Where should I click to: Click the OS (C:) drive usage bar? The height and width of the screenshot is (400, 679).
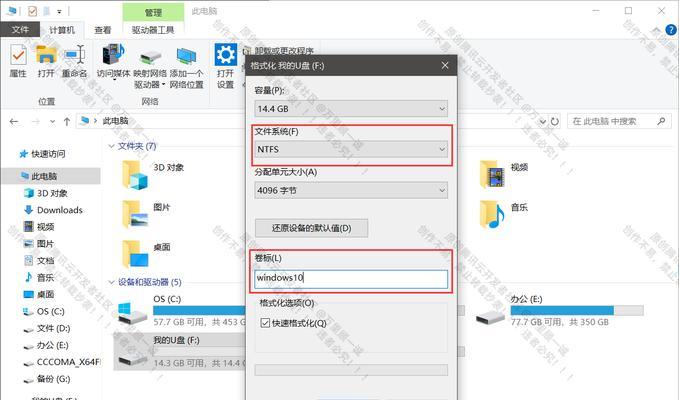199,310
